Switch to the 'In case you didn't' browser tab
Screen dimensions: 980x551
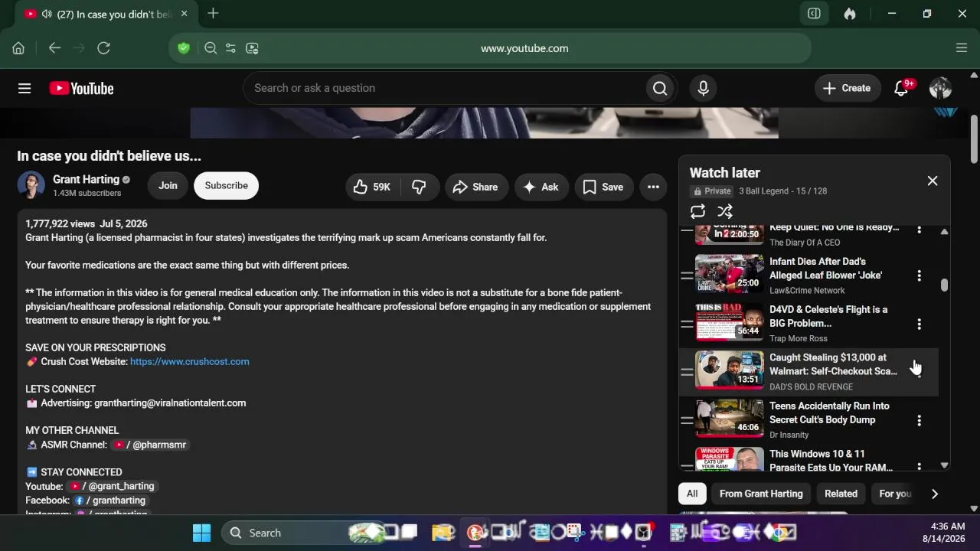point(107,14)
